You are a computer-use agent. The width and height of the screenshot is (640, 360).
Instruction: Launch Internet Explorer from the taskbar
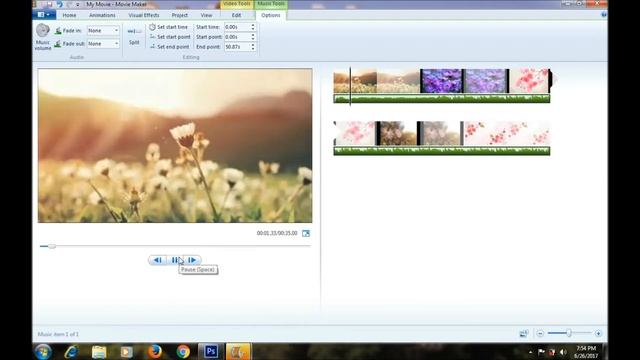71,351
